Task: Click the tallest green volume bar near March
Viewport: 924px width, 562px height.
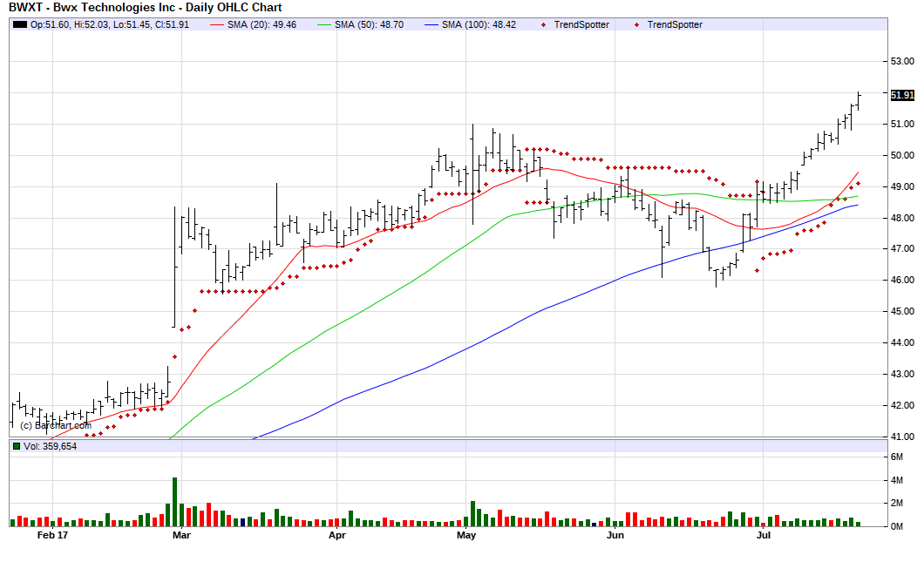Action: [x=174, y=502]
